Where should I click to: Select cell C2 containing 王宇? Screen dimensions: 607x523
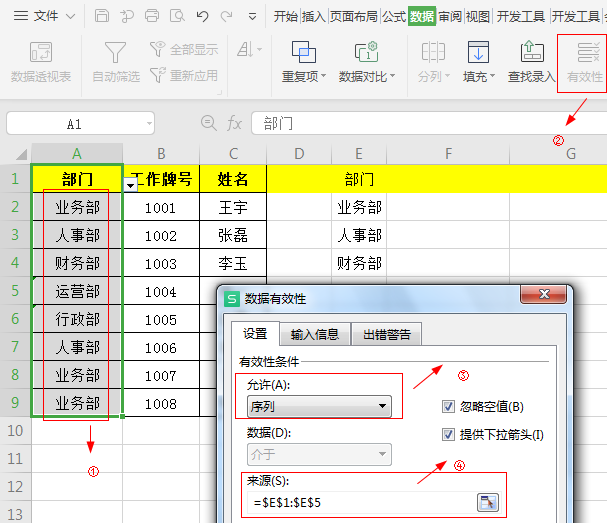(232, 208)
